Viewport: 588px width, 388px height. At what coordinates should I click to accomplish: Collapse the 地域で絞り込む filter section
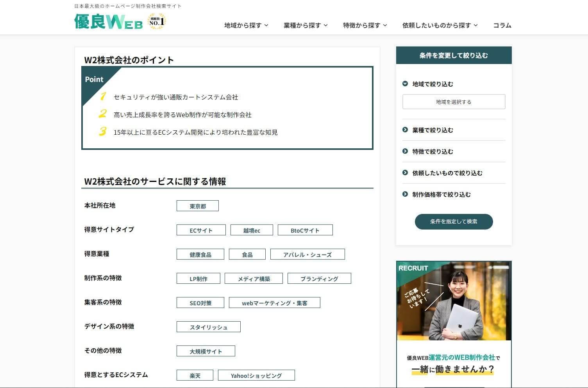(433, 84)
